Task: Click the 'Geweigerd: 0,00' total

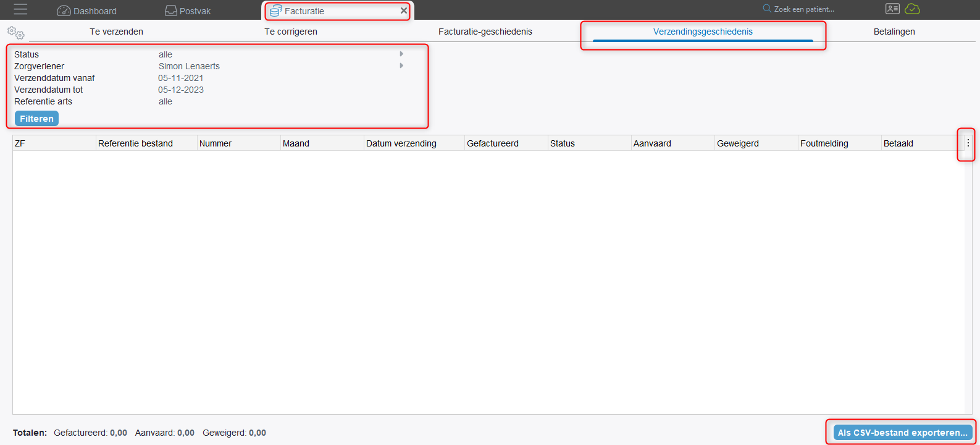Action: point(234,433)
